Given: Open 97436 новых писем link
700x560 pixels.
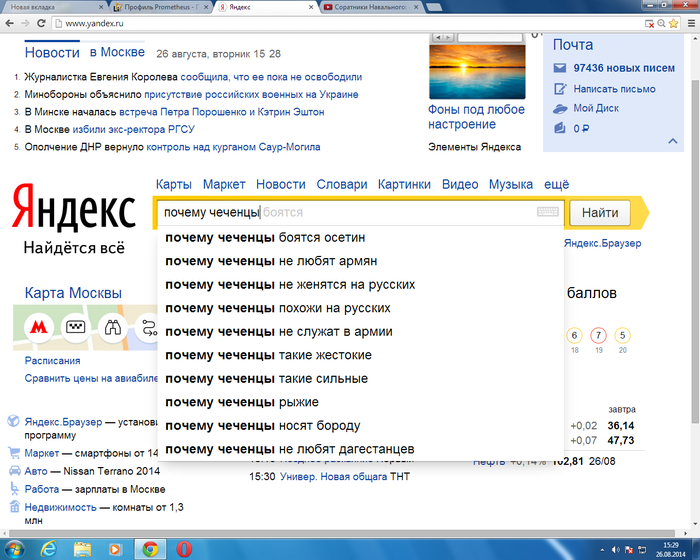Looking at the screenshot, I should coord(624,68).
